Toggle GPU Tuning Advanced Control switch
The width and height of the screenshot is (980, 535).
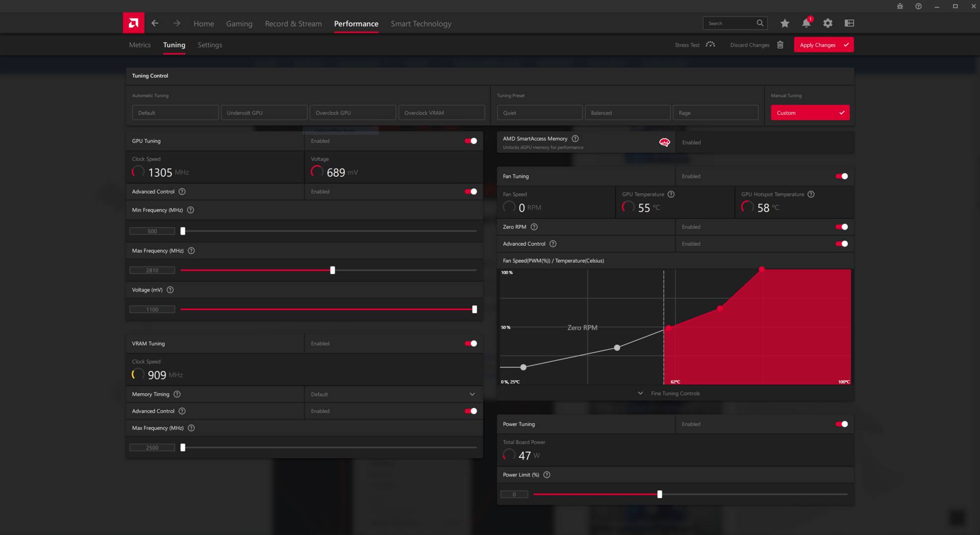pyautogui.click(x=470, y=192)
